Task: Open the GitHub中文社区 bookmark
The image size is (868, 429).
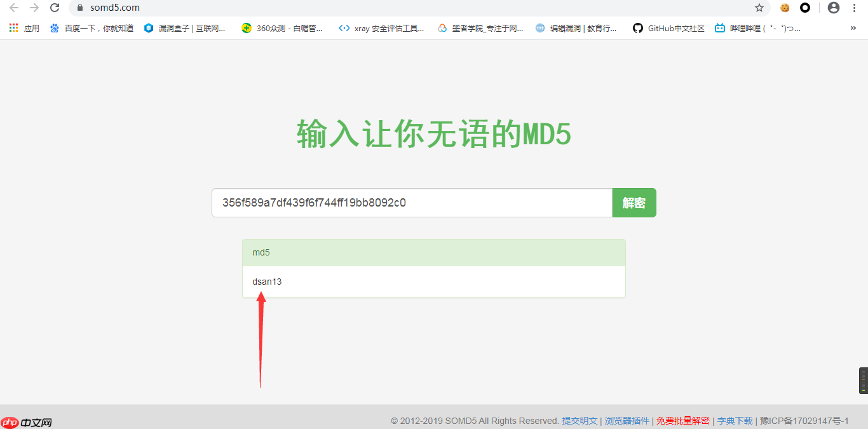Action: point(668,28)
